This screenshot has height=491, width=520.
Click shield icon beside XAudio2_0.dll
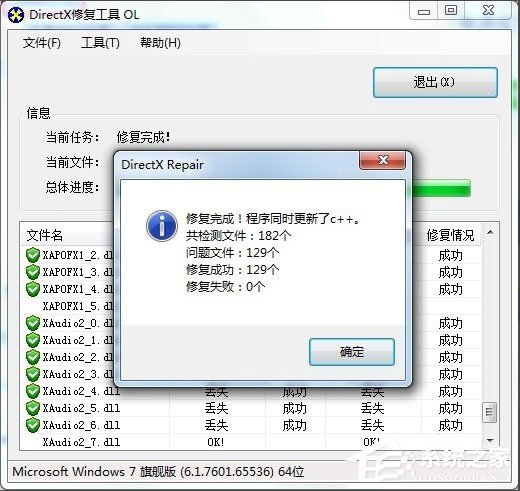(33, 323)
